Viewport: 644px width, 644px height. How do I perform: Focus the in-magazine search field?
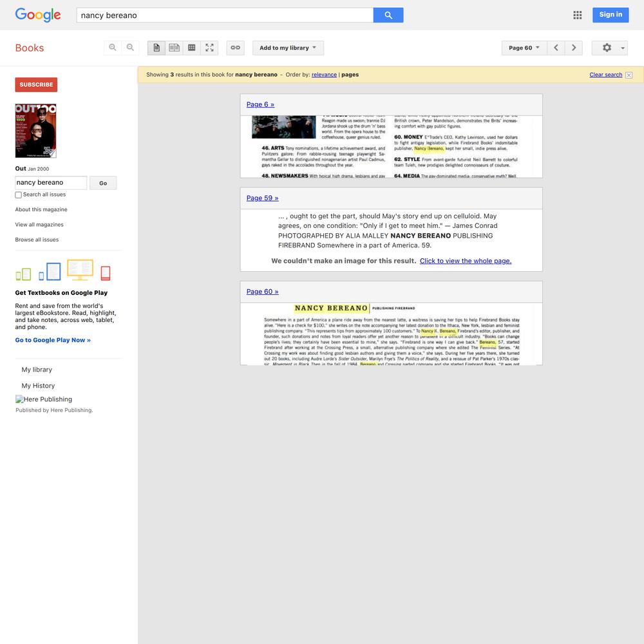[x=51, y=183]
